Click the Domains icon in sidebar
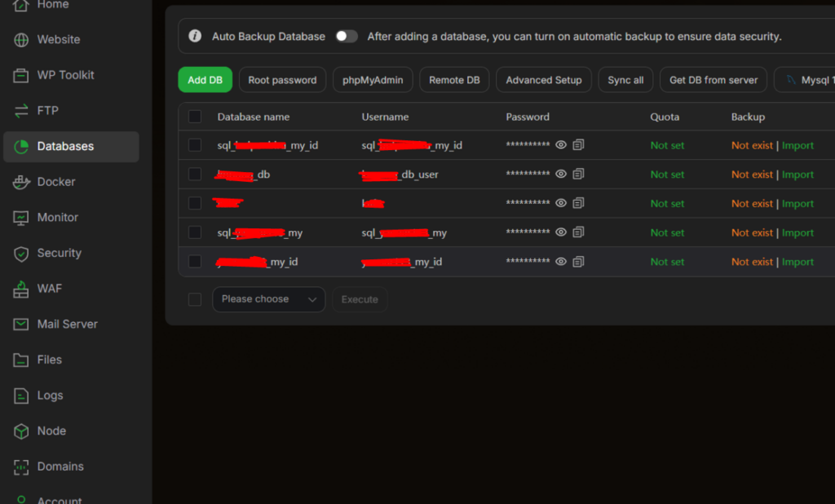This screenshot has height=504, width=835. click(x=20, y=467)
